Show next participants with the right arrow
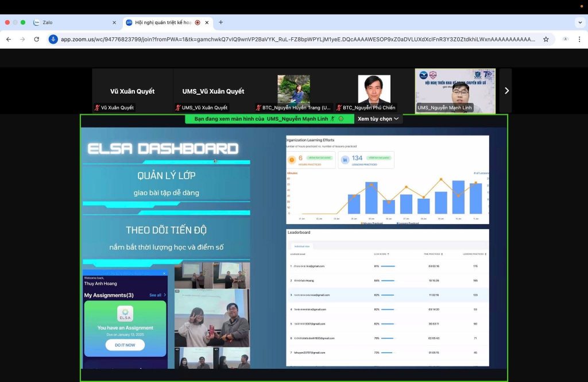Image resolution: width=588 pixels, height=382 pixels. tap(506, 90)
